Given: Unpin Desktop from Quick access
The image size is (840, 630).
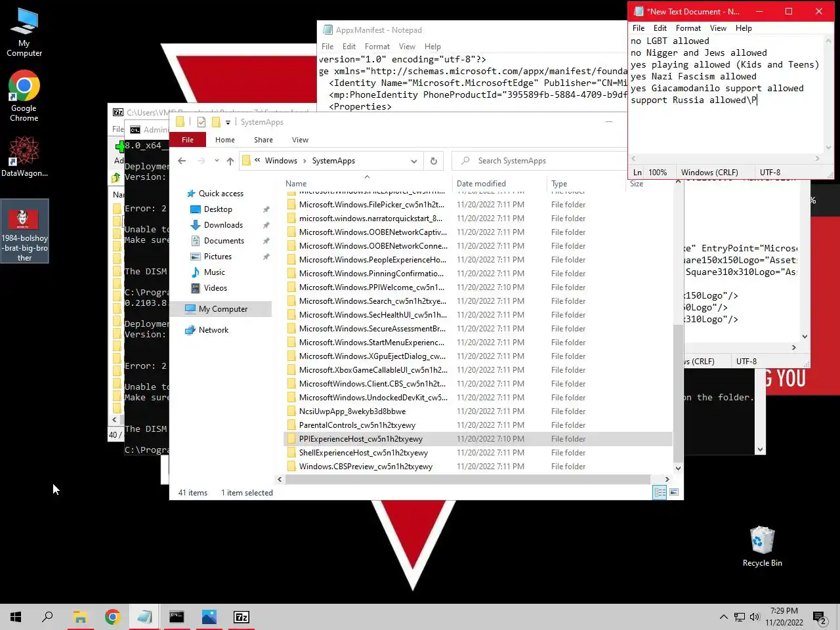Looking at the screenshot, I should point(266,209).
